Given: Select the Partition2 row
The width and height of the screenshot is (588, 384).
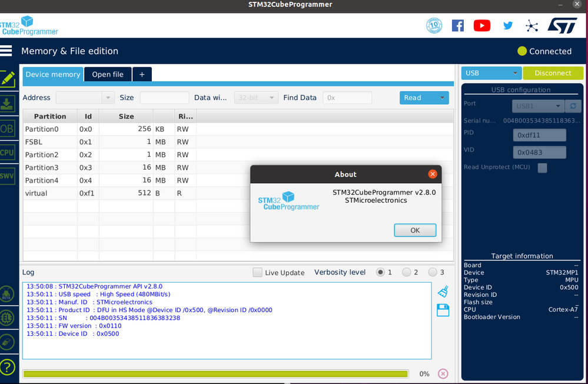Looking at the screenshot, I should tap(238, 155).
